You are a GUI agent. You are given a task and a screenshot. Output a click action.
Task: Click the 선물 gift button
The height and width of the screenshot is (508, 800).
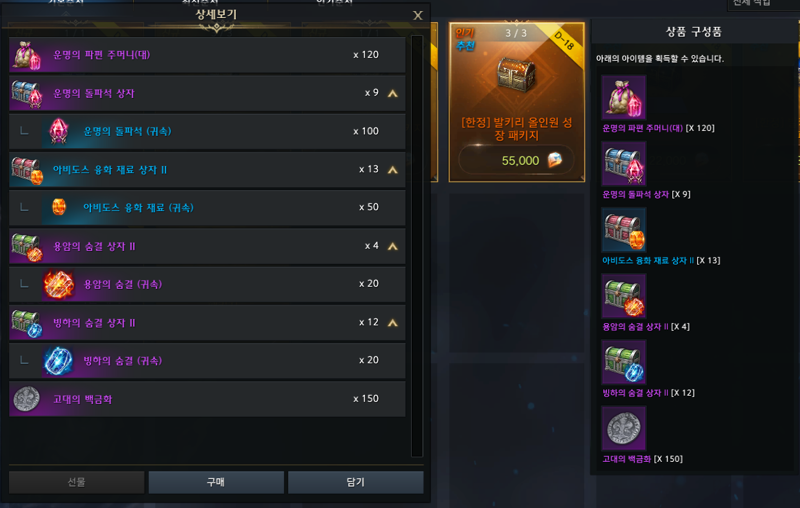pos(77,482)
